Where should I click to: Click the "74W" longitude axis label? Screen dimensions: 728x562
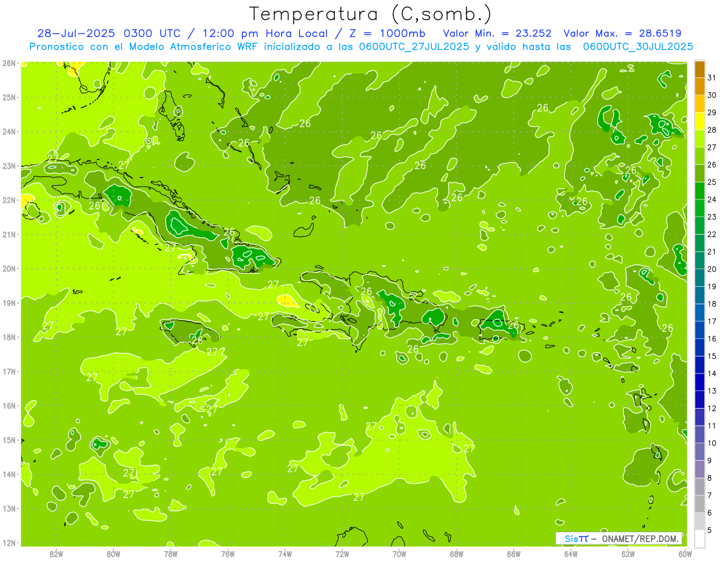[x=285, y=554]
